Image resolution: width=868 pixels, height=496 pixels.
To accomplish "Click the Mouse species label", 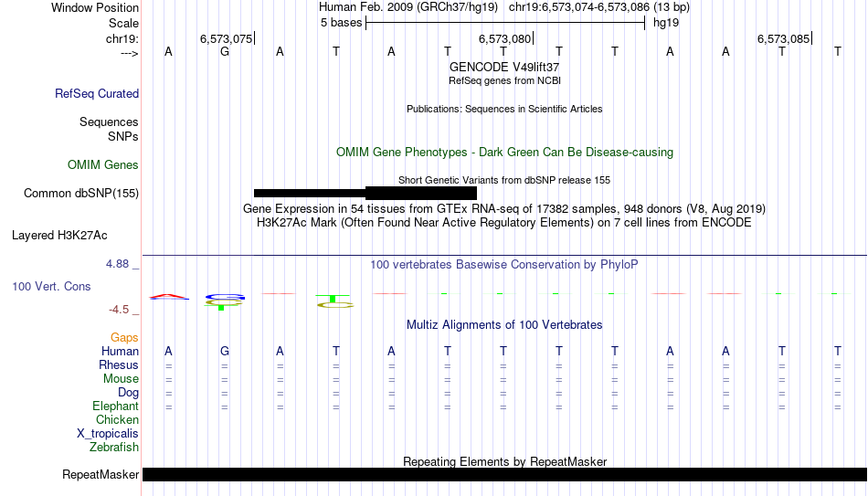I will coord(121,379).
